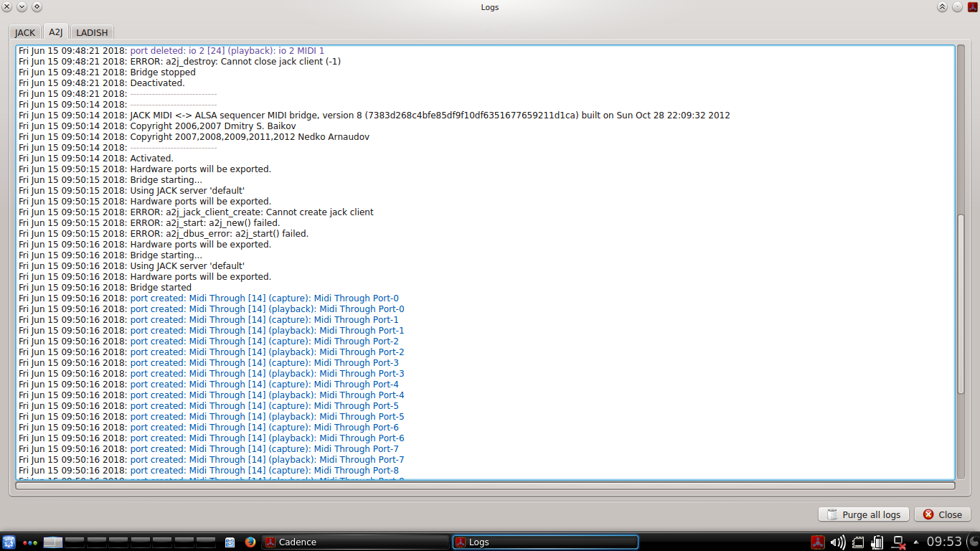Click the three-colored-dots activities icon

30,542
